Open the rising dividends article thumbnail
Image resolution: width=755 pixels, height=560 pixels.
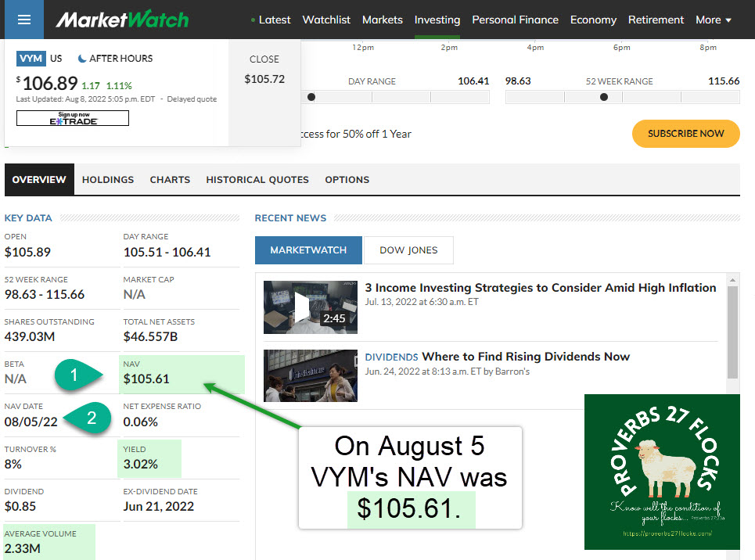(310, 375)
